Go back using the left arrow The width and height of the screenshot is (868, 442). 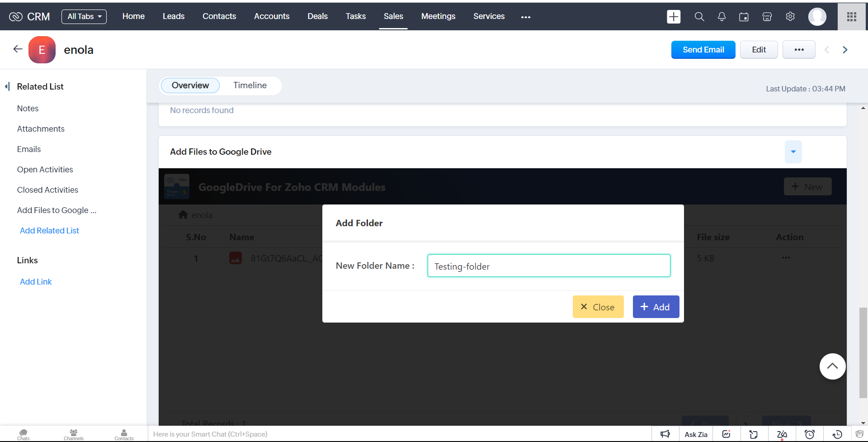(x=18, y=49)
